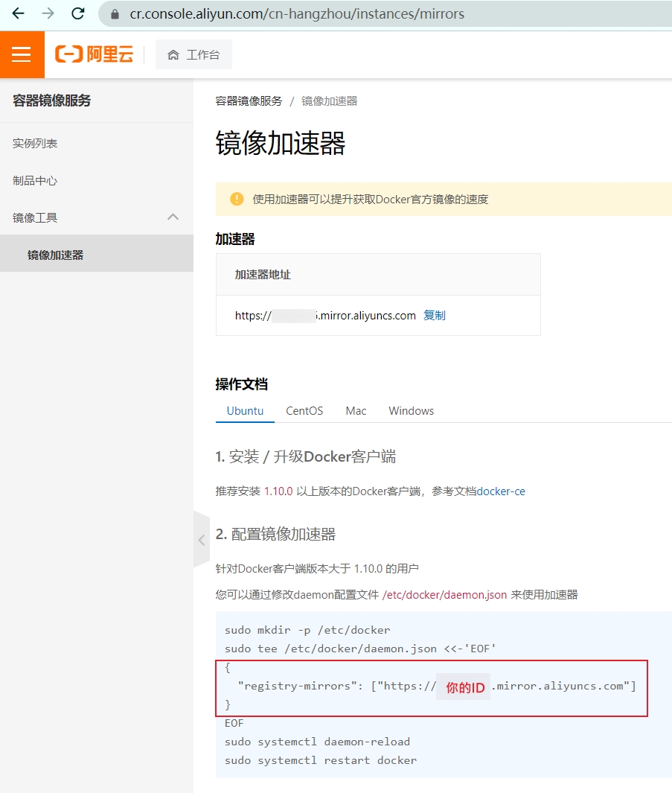Select the Ubuntu tab
672x793 pixels.
245,411
